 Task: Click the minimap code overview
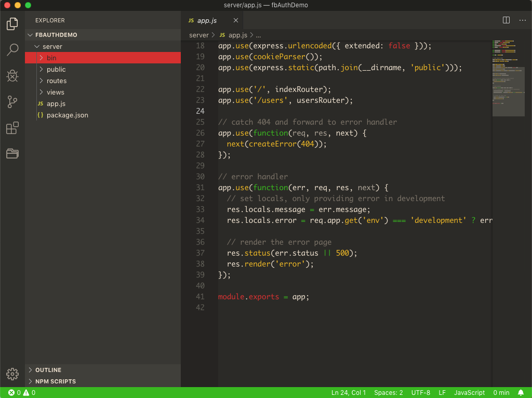(x=508, y=78)
